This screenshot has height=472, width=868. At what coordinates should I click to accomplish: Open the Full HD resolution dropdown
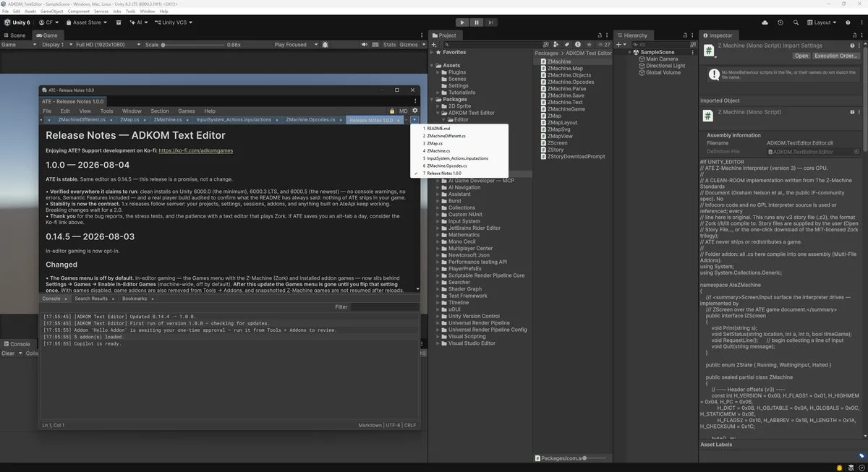[x=109, y=45]
